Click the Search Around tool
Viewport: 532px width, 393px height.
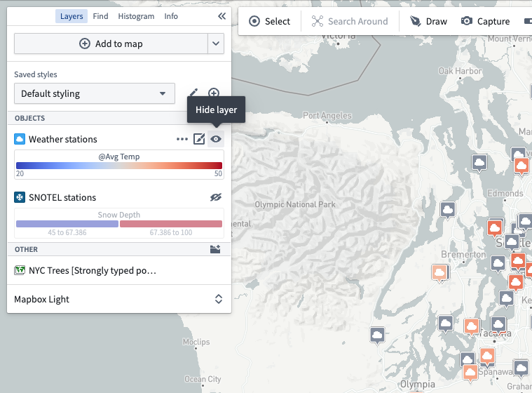tap(350, 21)
